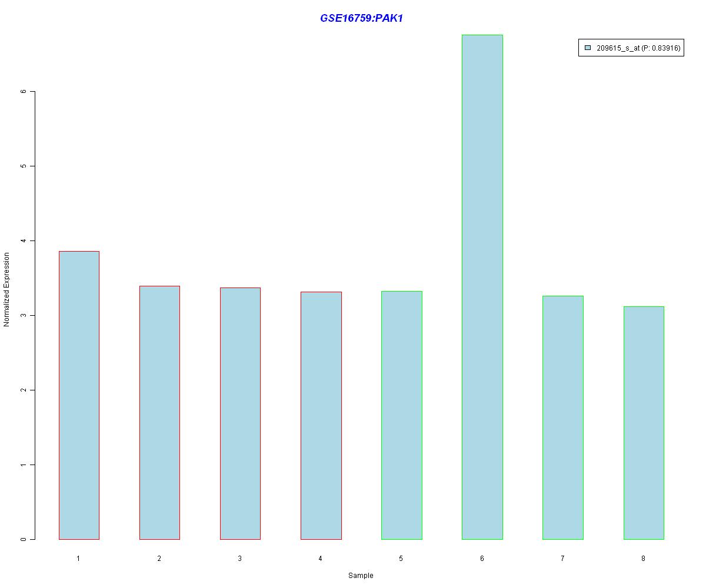The image size is (706, 588).
Task: Select the bar for sample 5
Action: (401, 415)
